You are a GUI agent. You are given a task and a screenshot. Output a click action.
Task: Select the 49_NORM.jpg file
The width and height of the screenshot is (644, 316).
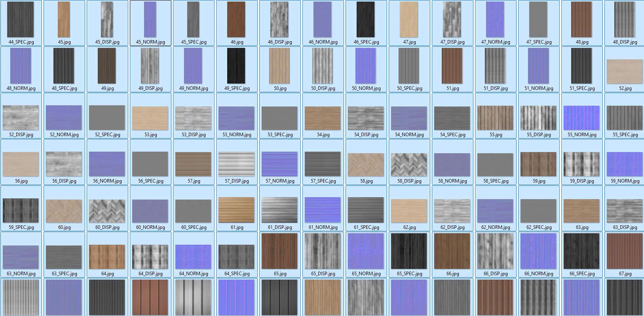(x=194, y=66)
